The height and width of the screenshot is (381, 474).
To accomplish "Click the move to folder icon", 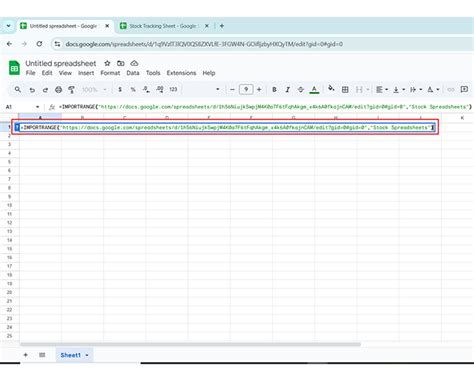I will pos(121,63).
